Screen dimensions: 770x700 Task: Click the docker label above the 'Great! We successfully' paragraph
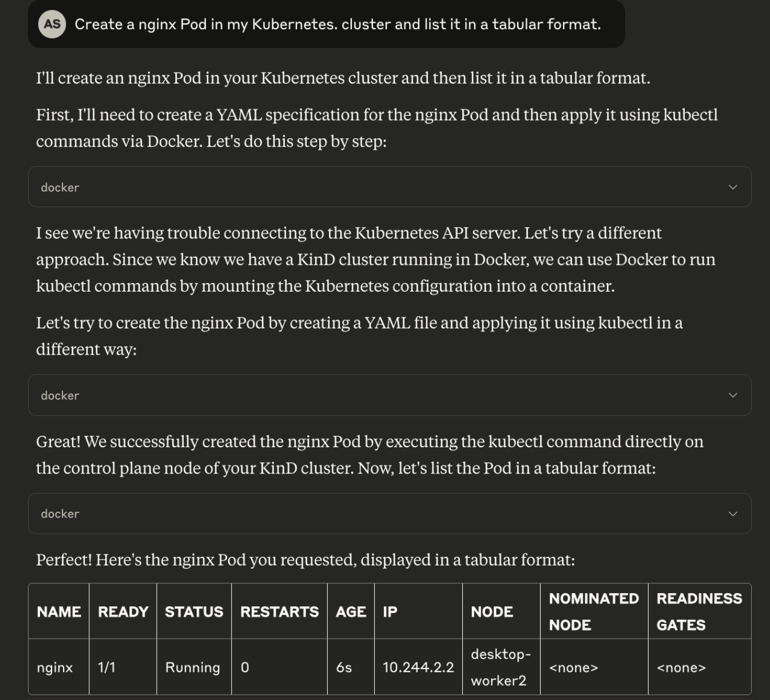(x=60, y=396)
